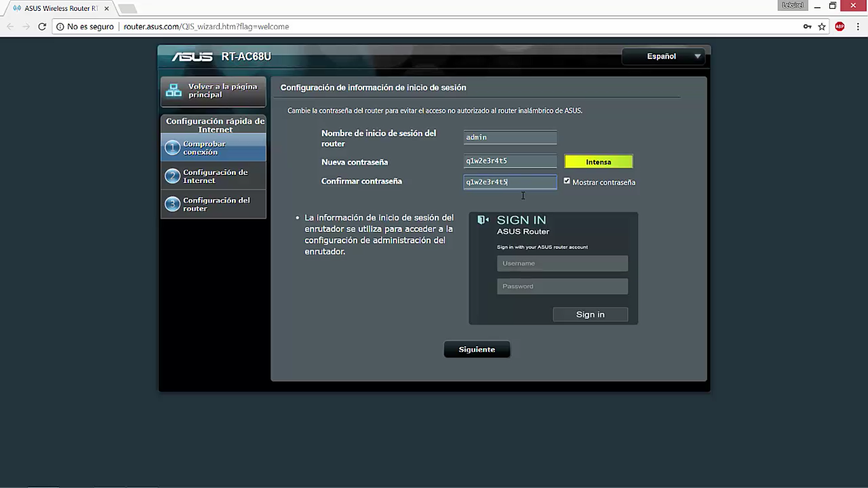The height and width of the screenshot is (488, 868).
Task: Click 'Sign in with your ASUS router account' text
Action: (543, 247)
